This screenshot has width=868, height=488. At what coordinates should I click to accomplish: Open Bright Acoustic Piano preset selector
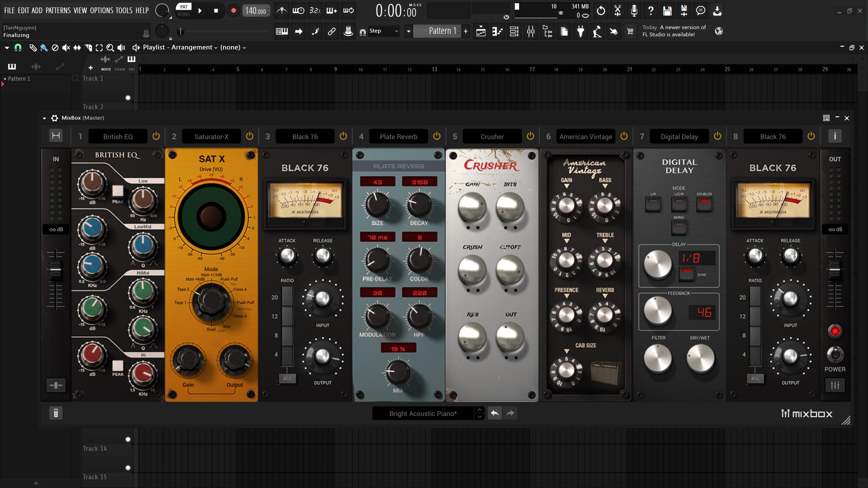point(423,413)
